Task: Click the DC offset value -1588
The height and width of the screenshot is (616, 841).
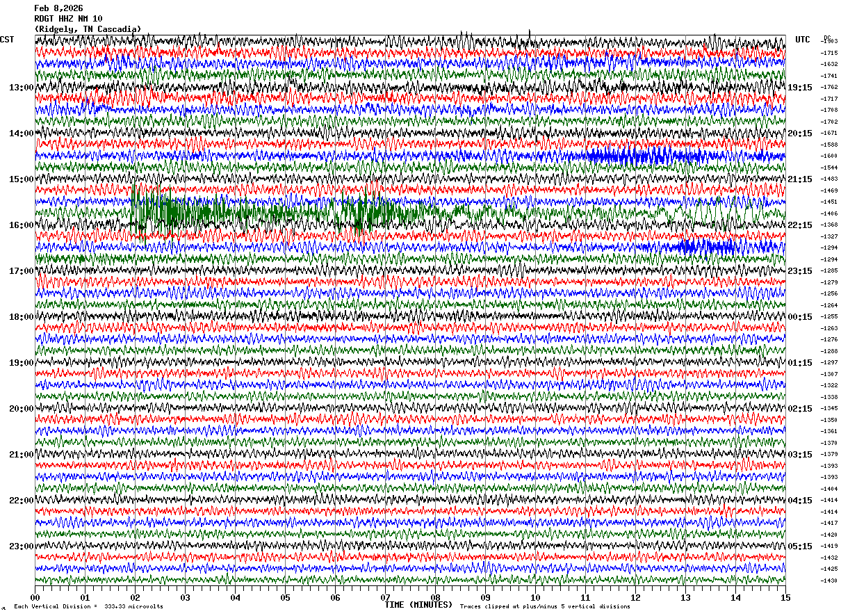Action: tap(829, 145)
